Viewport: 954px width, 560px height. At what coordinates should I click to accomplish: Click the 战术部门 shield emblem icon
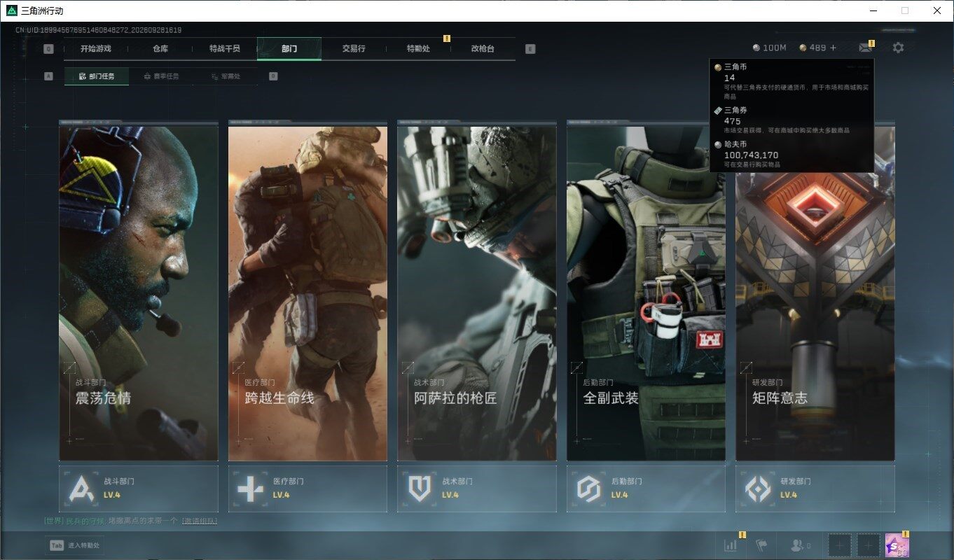click(x=420, y=489)
